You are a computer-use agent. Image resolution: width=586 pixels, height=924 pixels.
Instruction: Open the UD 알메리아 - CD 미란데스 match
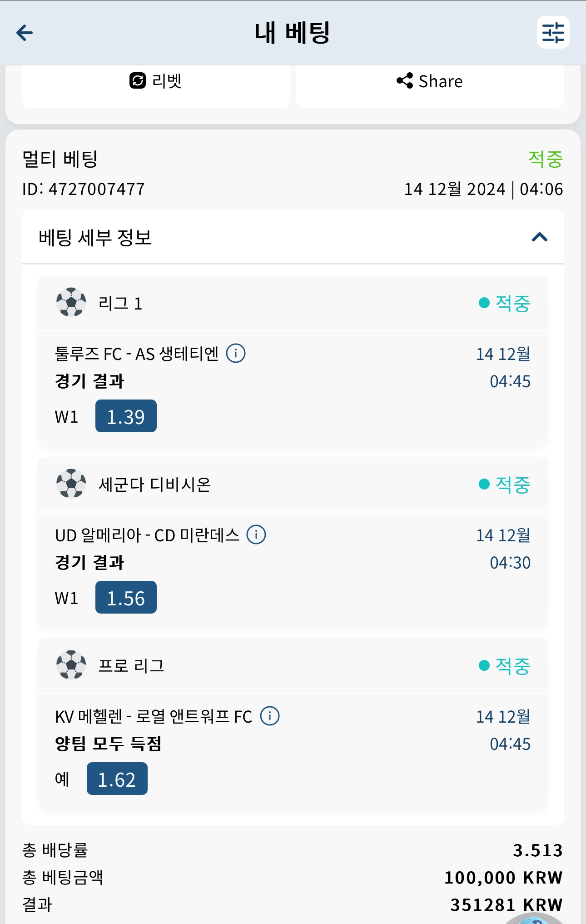147,535
